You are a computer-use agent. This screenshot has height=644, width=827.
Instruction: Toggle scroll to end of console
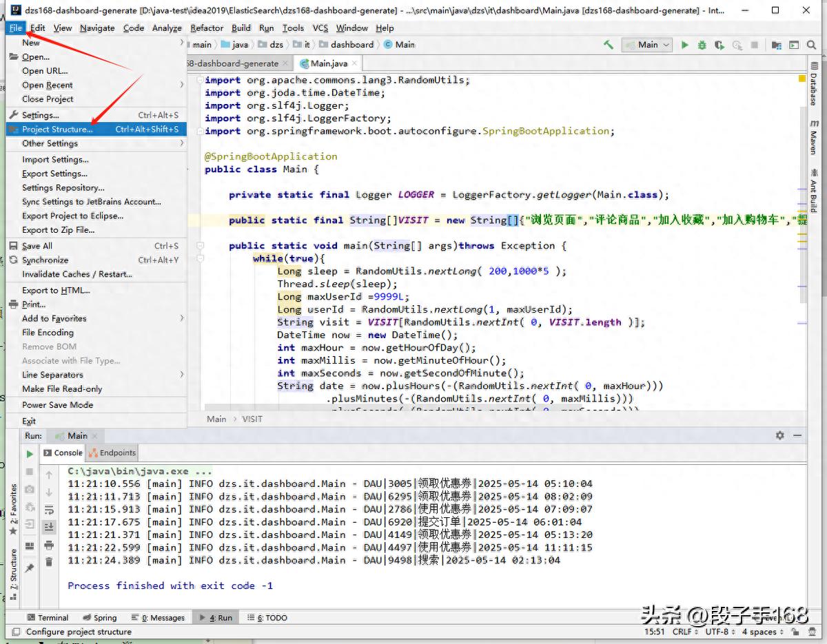[49, 527]
